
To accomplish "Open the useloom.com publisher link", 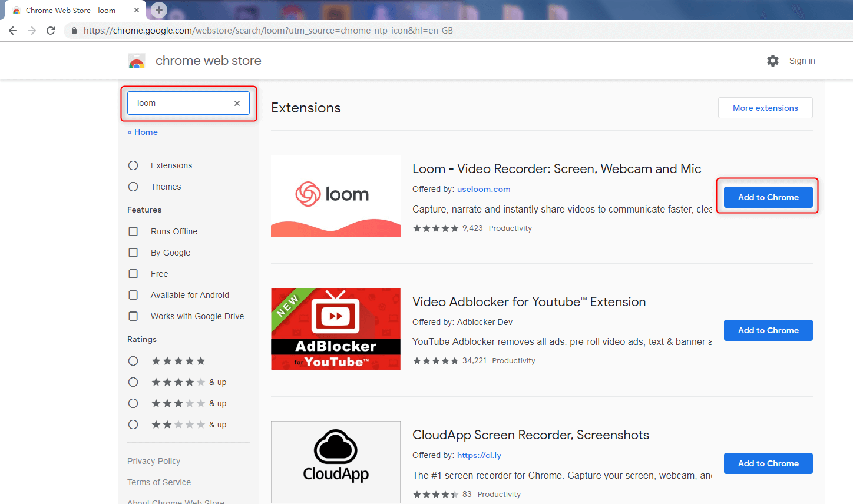I will tap(484, 189).
